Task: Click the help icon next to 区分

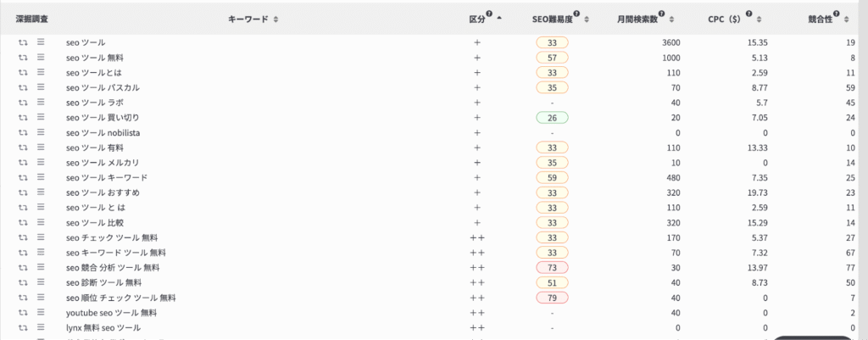Action: pos(489,15)
